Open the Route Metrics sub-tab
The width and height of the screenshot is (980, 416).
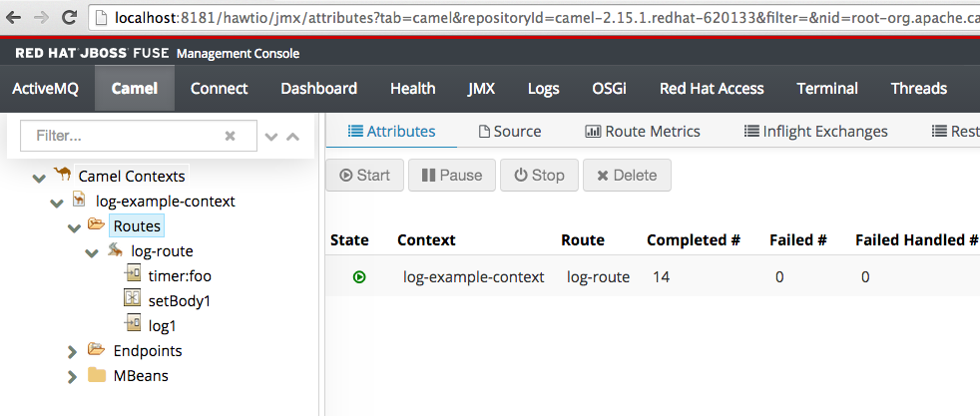(x=643, y=131)
